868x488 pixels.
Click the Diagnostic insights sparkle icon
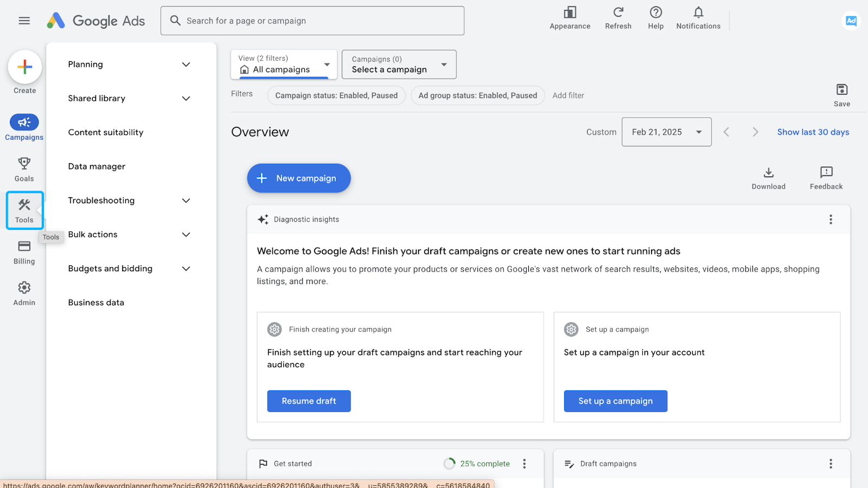click(x=263, y=220)
